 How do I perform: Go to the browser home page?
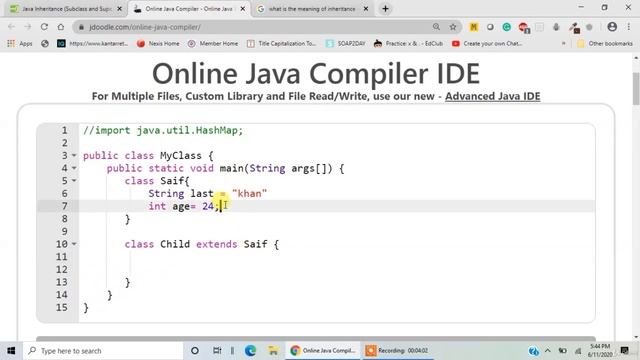click(61, 27)
